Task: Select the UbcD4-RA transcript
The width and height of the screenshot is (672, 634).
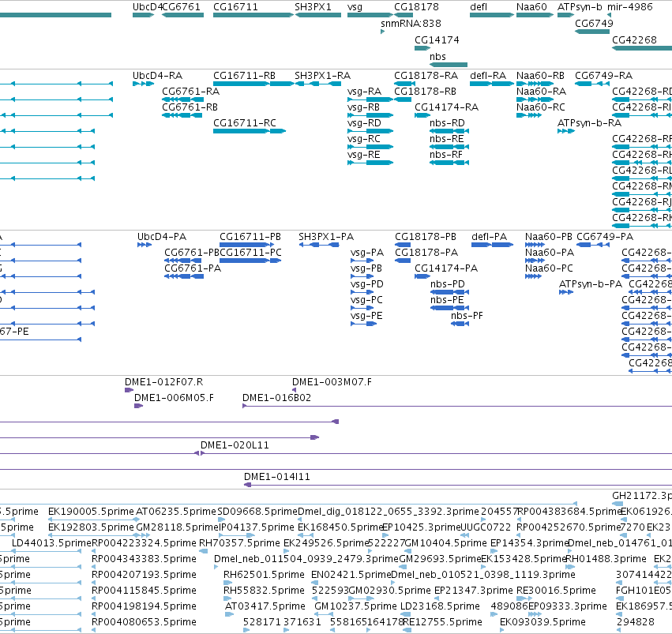Action: click(143, 84)
